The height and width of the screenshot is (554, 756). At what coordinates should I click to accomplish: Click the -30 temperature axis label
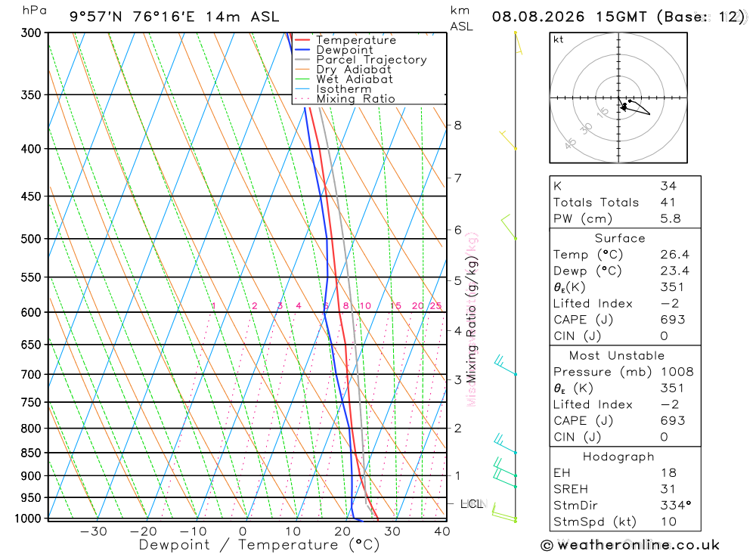93,531
